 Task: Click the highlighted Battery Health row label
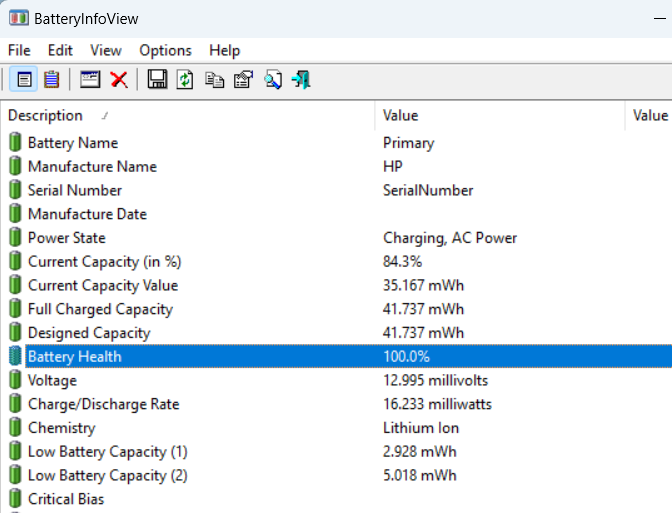pos(75,357)
